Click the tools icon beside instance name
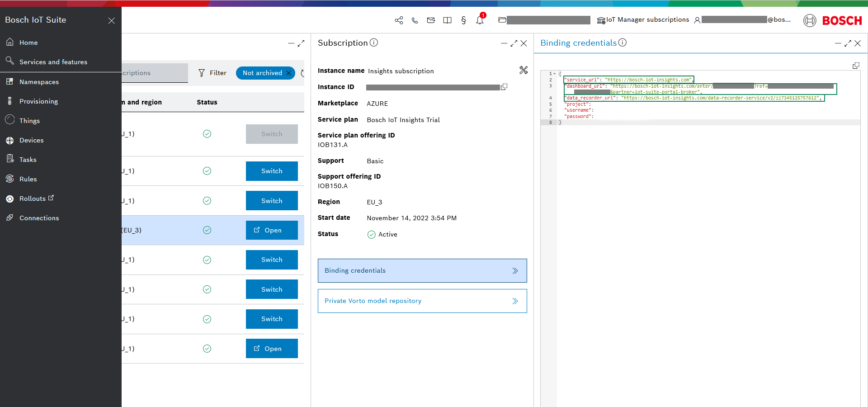868x407 pixels. pyautogui.click(x=524, y=70)
